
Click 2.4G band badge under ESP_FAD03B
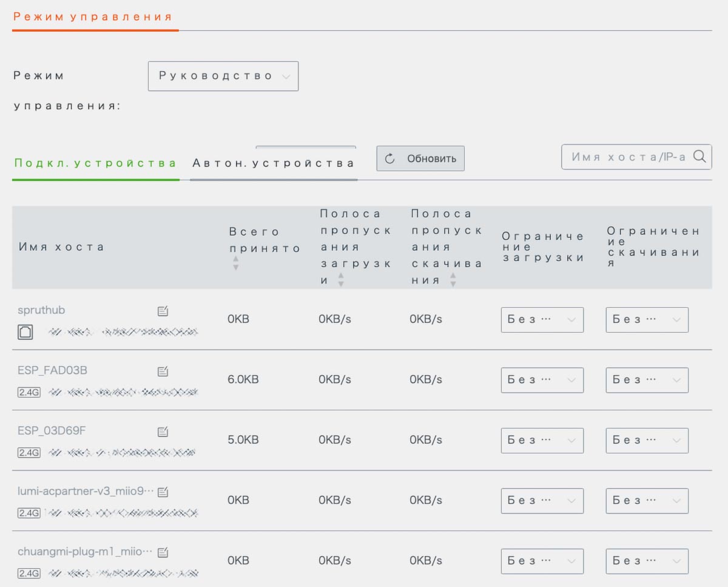[29, 392]
